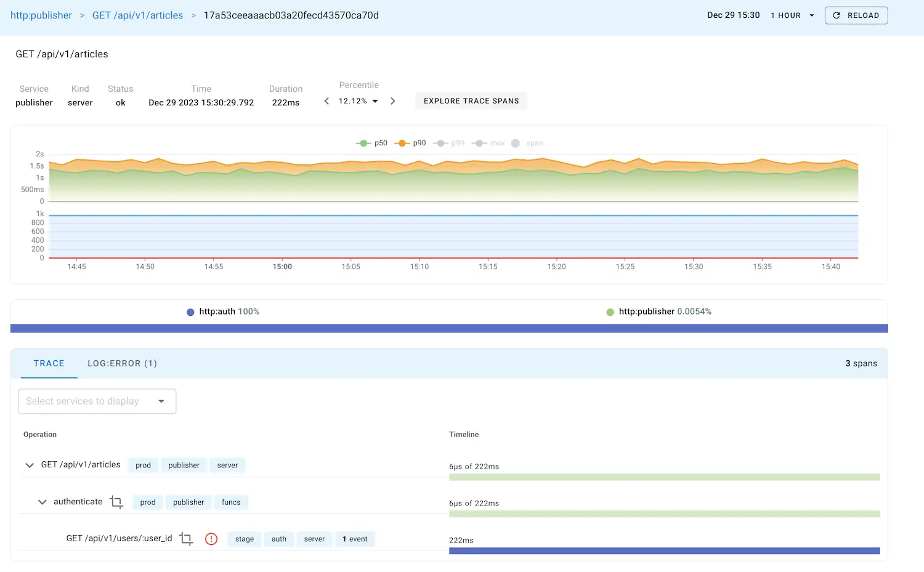
Task: Go to next percentile with right arrow
Action: [393, 101]
